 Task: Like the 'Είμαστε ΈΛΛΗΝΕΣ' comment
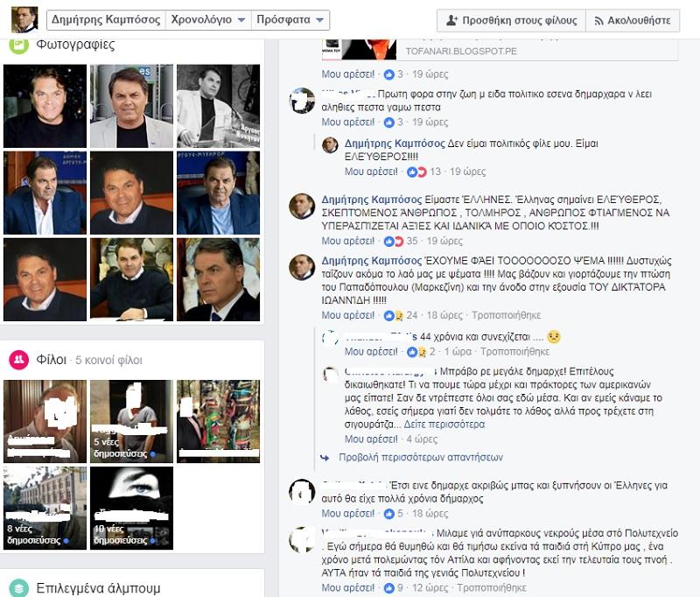click(347, 242)
